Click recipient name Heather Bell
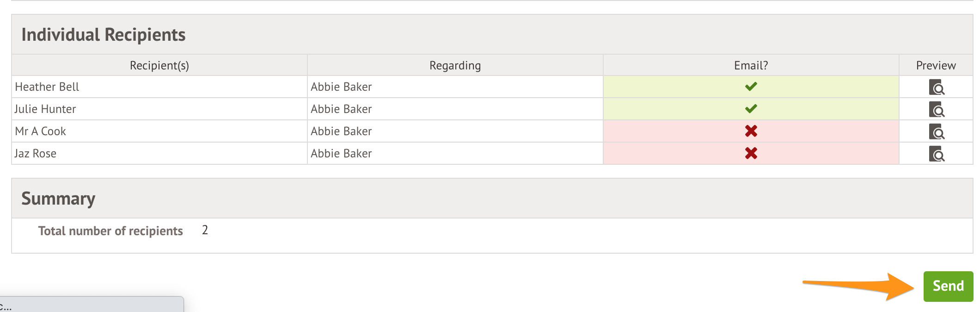Screen dimensions: 980x312 pos(47,87)
